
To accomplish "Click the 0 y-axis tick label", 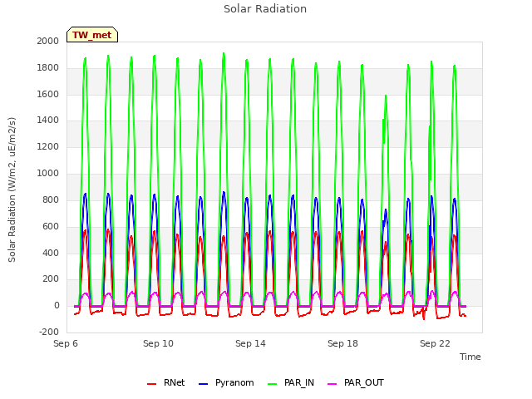I will (x=57, y=306).
